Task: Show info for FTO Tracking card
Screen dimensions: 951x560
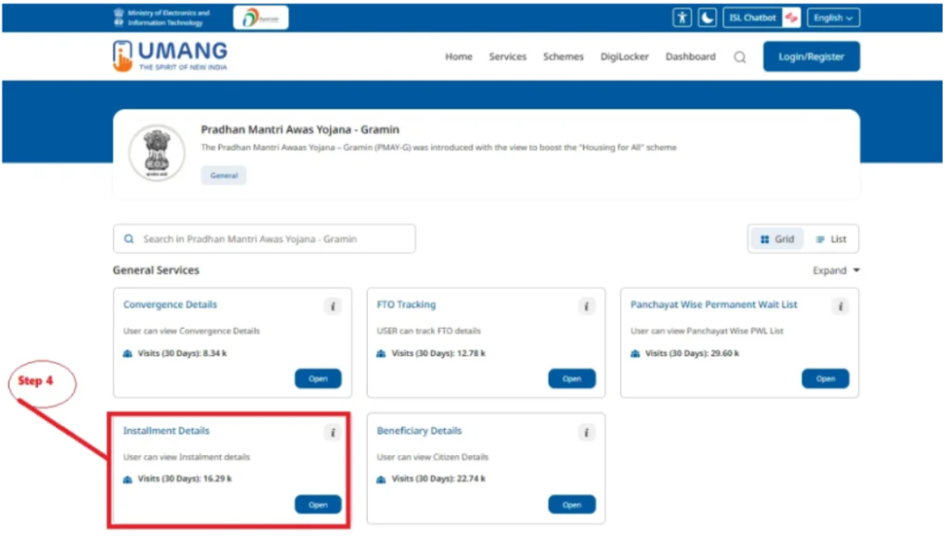Action: pos(586,306)
